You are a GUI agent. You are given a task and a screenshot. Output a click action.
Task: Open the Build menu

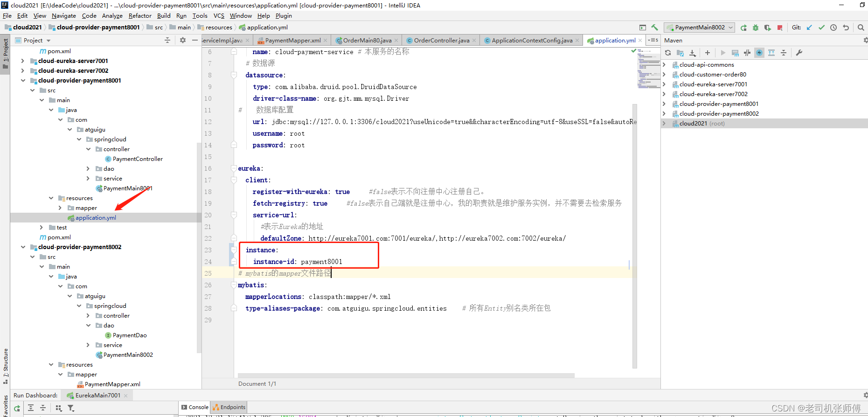point(164,15)
